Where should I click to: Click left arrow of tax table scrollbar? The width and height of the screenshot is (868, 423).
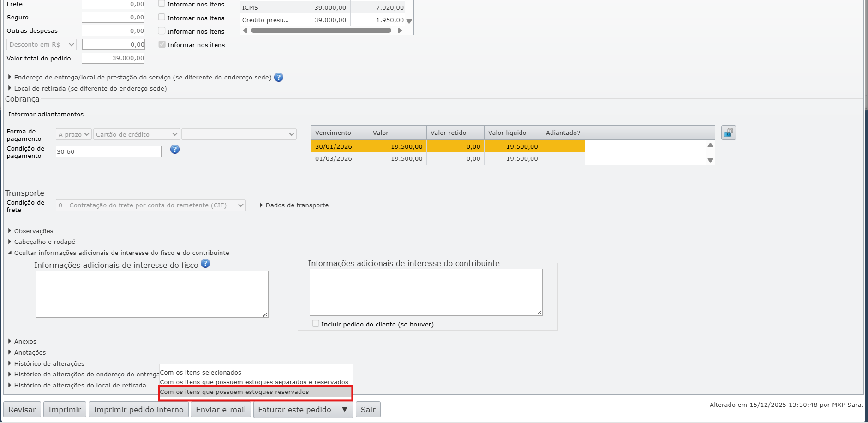click(245, 30)
